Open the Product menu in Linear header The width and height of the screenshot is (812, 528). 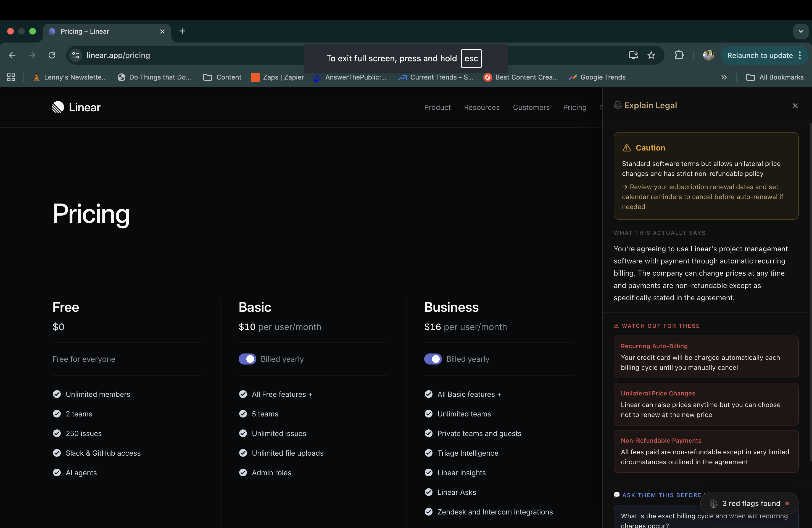tap(437, 107)
